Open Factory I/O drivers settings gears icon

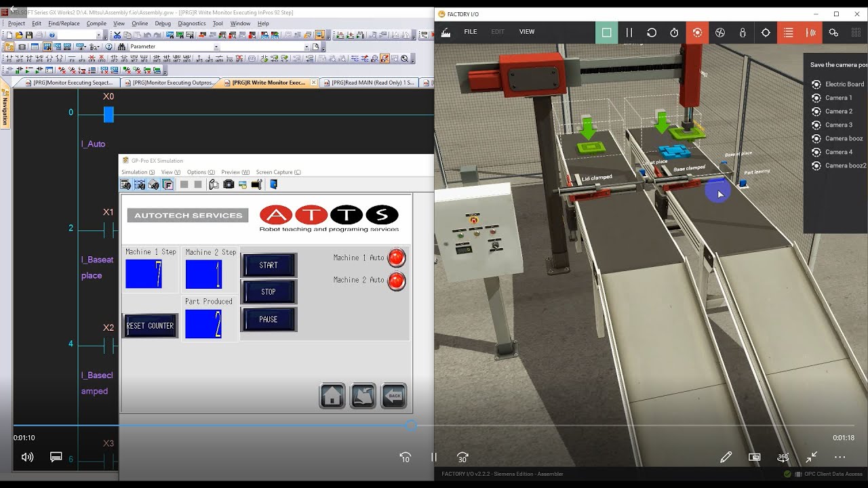833,33
